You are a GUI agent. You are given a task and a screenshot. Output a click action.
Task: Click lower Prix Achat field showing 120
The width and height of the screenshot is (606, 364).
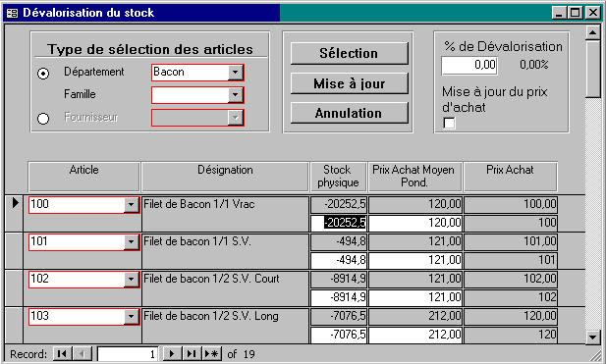(511, 335)
